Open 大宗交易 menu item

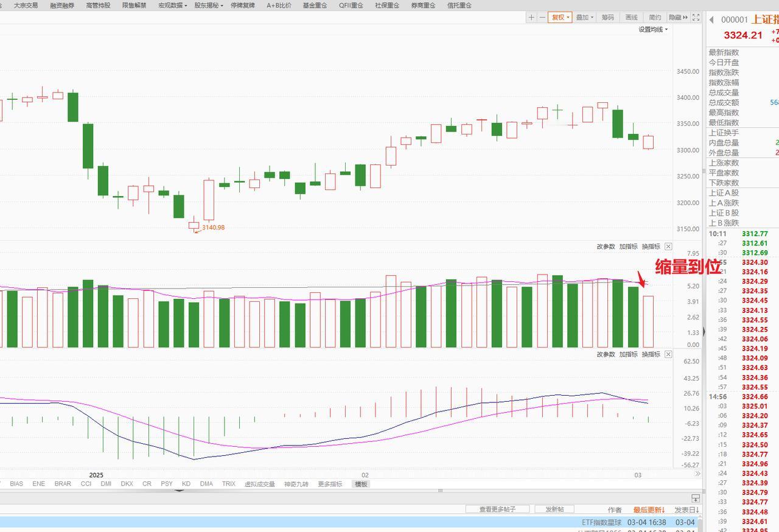tap(26, 5)
